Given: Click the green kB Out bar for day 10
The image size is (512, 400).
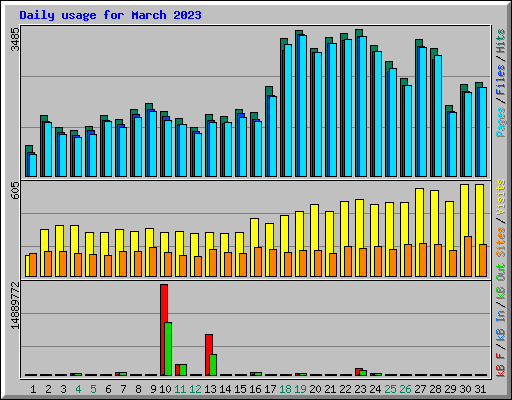Looking at the screenshot, I should click(168, 349).
